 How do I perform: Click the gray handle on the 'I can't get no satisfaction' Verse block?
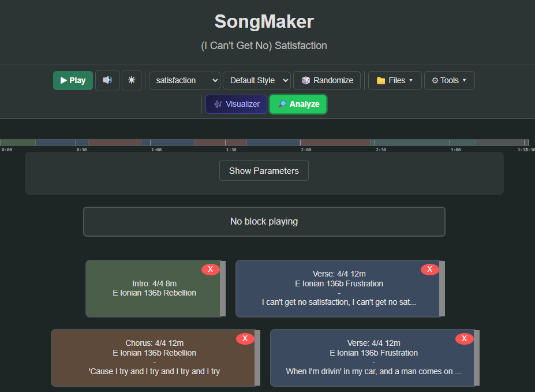pyautogui.click(x=442, y=289)
